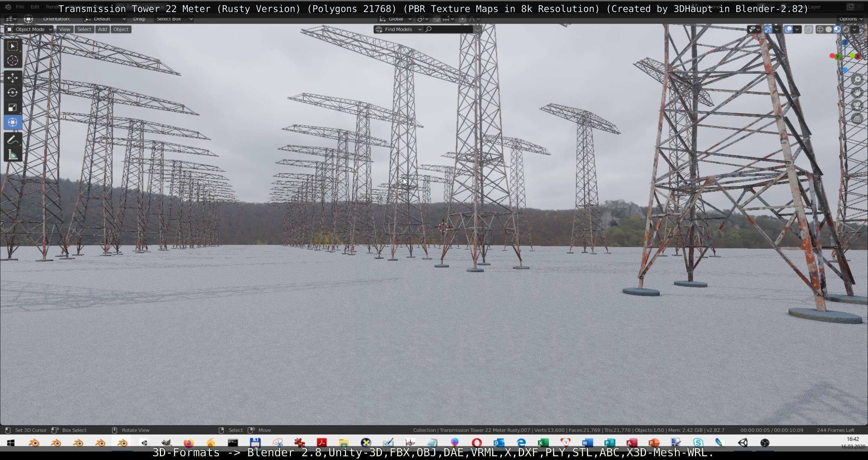Open Orientation Default dropdown
Image resolution: width=868 pixels, height=460 pixels.
click(x=105, y=19)
